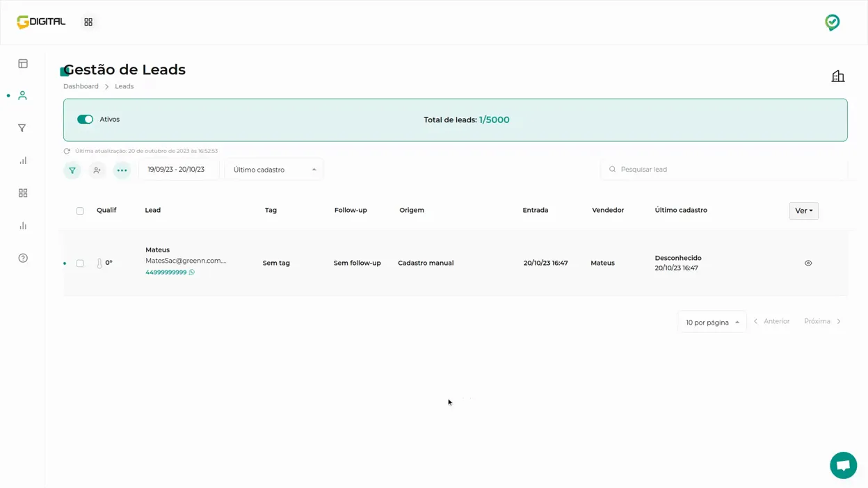Click the phone number 44999999999
This screenshot has width=868, height=488.
tap(166, 273)
